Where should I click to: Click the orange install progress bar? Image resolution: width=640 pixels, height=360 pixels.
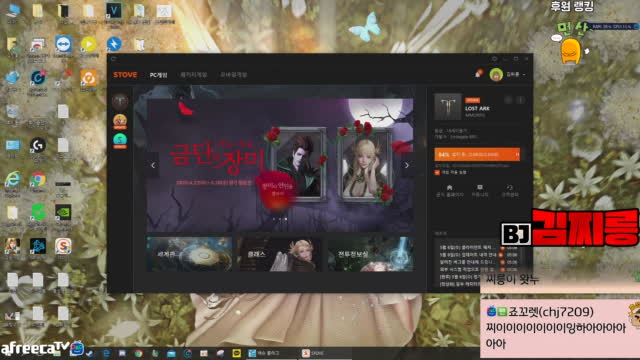(x=477, y=155)
